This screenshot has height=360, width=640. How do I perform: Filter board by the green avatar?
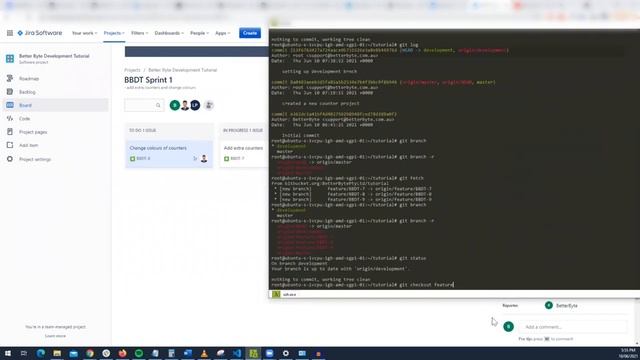click(x=175, y=105)
